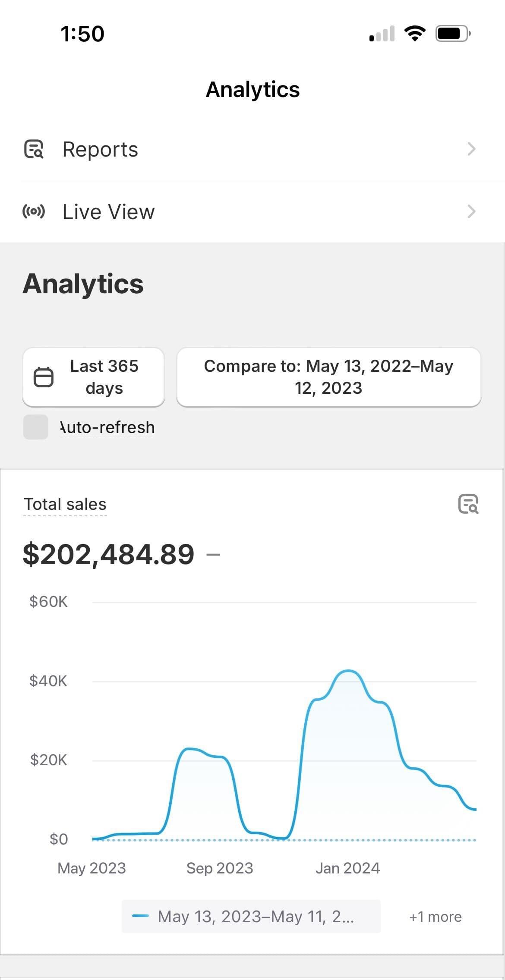Tap the sales chart peak near Jan 2024
This screenshot has height=980, width=505.
click(x=348, y=671)
